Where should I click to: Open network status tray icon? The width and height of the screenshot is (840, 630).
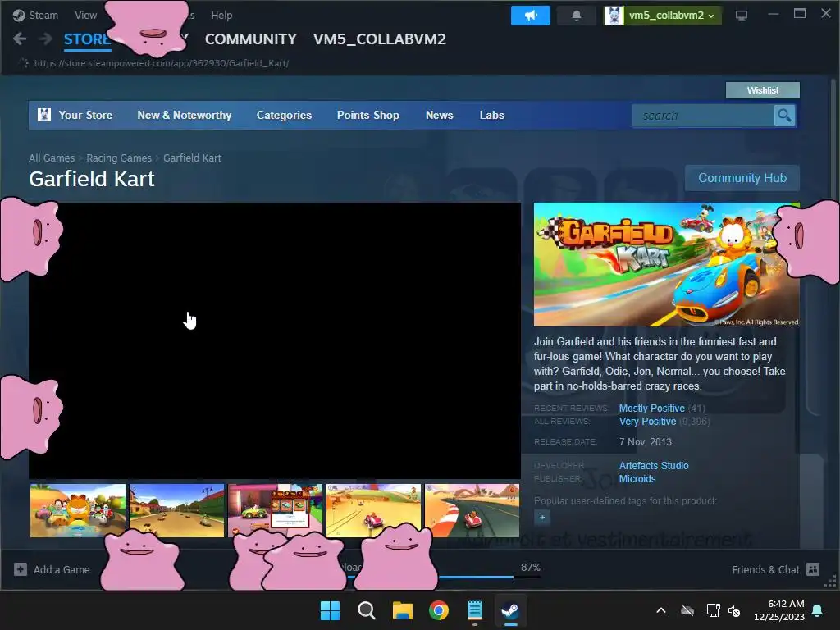tap(713, 610)
